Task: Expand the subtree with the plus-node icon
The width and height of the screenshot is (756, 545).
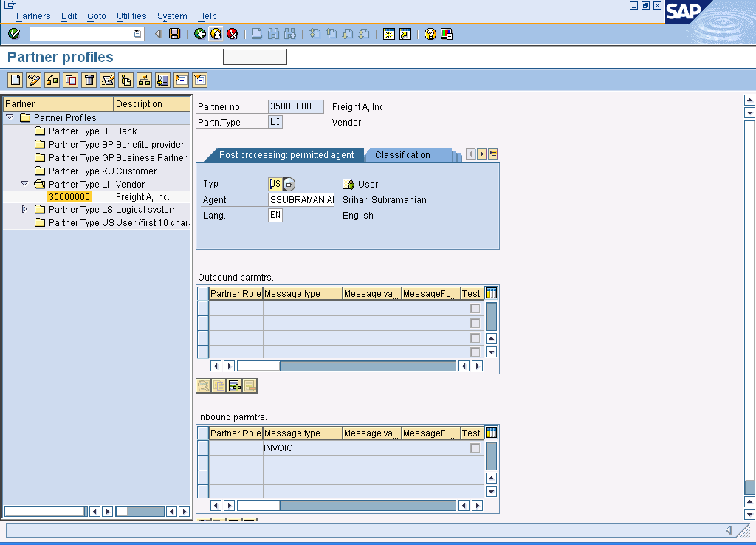Action: (x=182, y=80)
